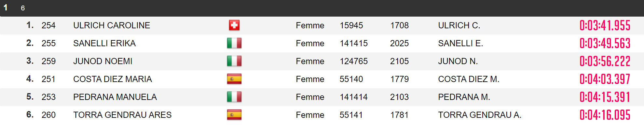Click the Italian flag next to Pedrana Manuela
The height and width of the screenshot is (125, 644).
point(234,97)
